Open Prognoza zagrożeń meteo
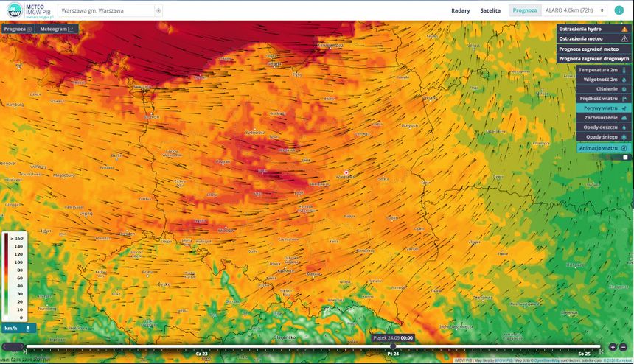Screen dimensions: 634x364 coord(593,49)
